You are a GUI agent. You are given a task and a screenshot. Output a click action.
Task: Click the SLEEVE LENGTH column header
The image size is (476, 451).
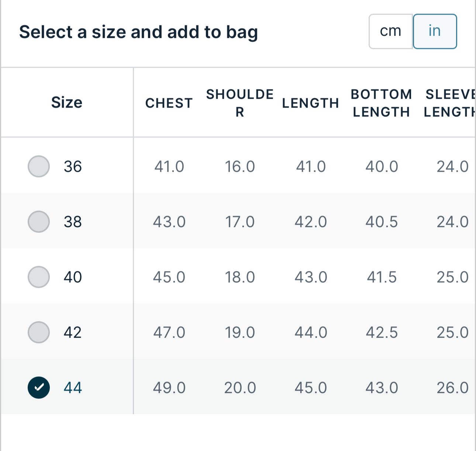[450, 103]
